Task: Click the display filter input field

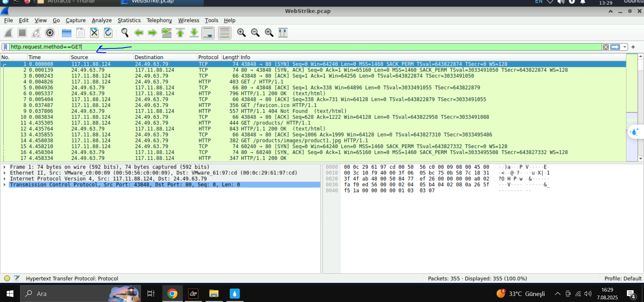Action: (305, 47)
